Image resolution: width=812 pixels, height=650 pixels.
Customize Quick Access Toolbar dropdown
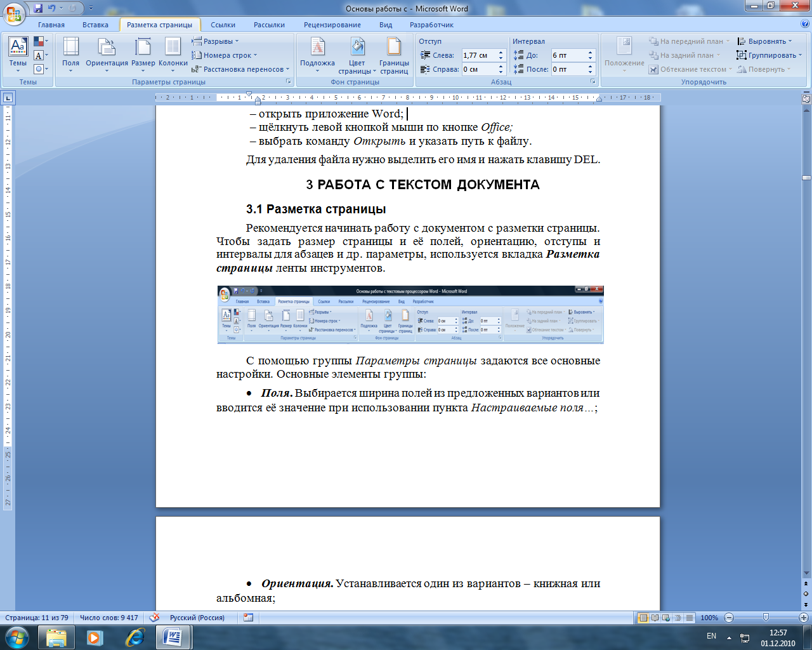(x=91, y=8)
